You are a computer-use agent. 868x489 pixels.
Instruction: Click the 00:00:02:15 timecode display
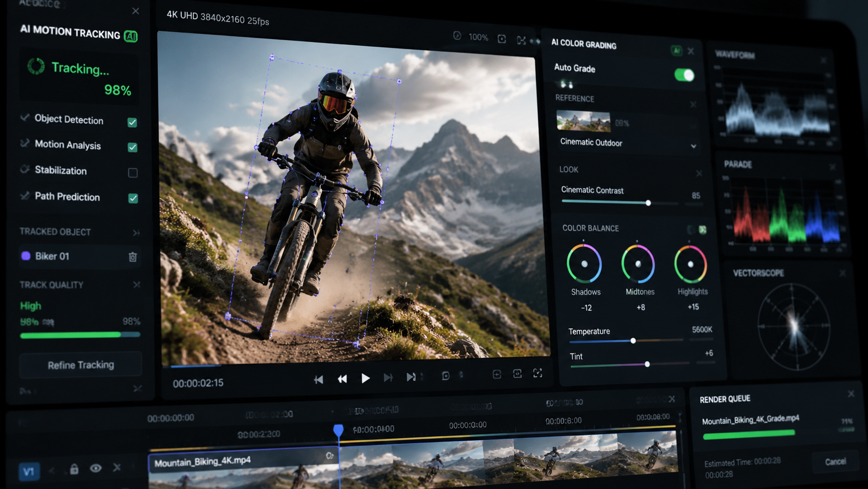click(198, 383)
